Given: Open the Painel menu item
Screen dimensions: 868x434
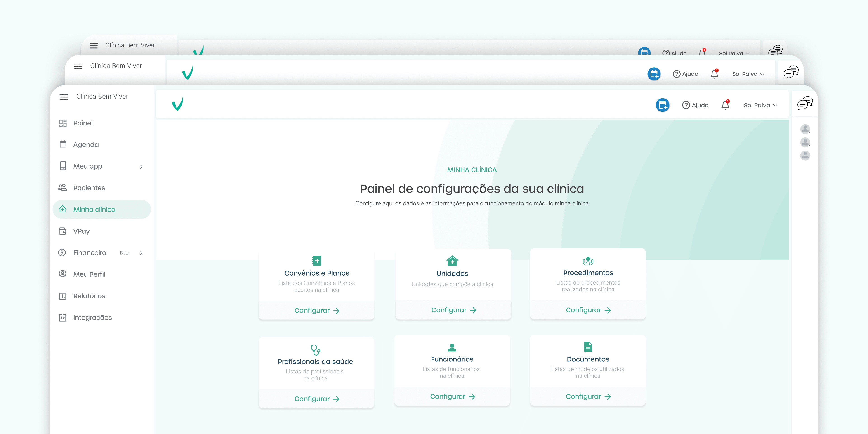Looking at the screenshot, I should 102,123.
